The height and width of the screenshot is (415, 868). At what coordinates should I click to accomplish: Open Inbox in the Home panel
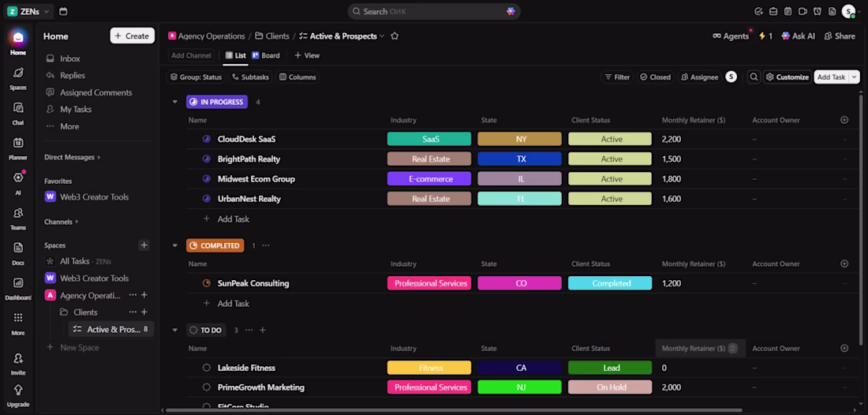click(x=70, y=58)
